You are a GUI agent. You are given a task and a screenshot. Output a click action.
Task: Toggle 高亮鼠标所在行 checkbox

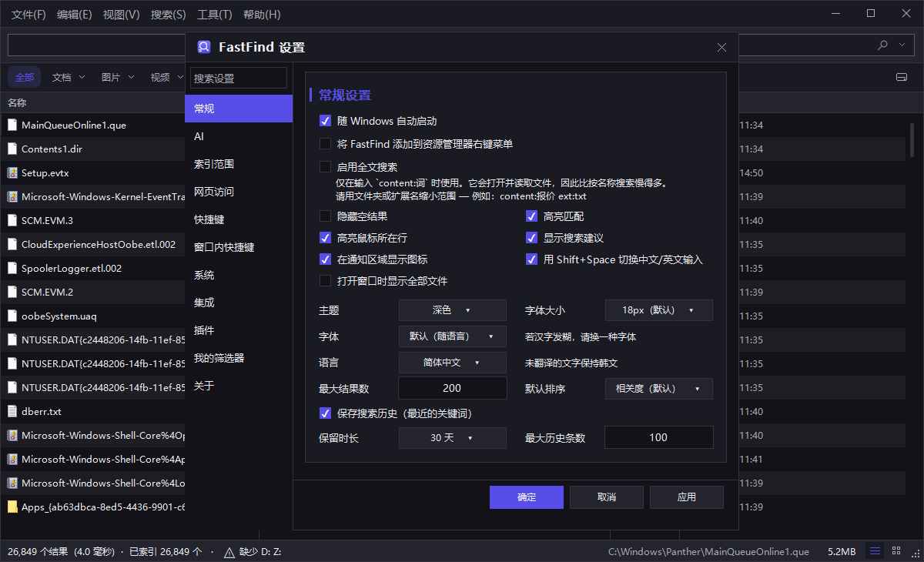tap(325, 238)
